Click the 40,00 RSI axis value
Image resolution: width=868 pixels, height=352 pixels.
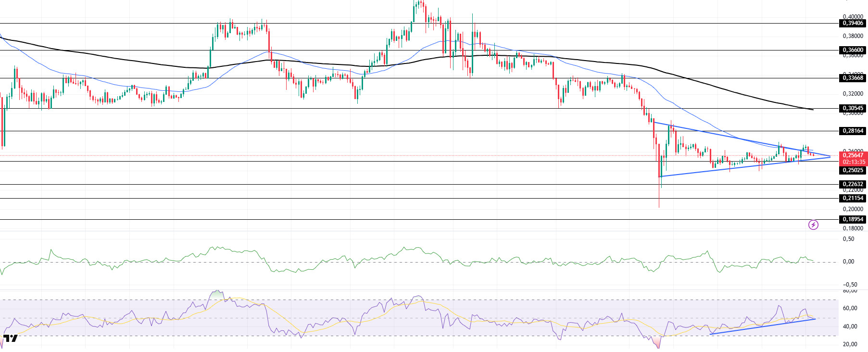coord(850,327)
